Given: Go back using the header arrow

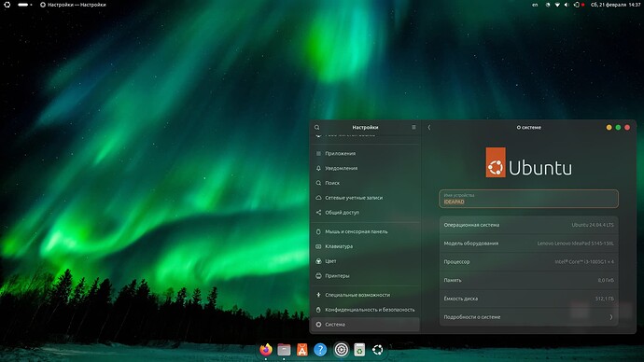Looking at the screenshot, I should click(429, 127).
